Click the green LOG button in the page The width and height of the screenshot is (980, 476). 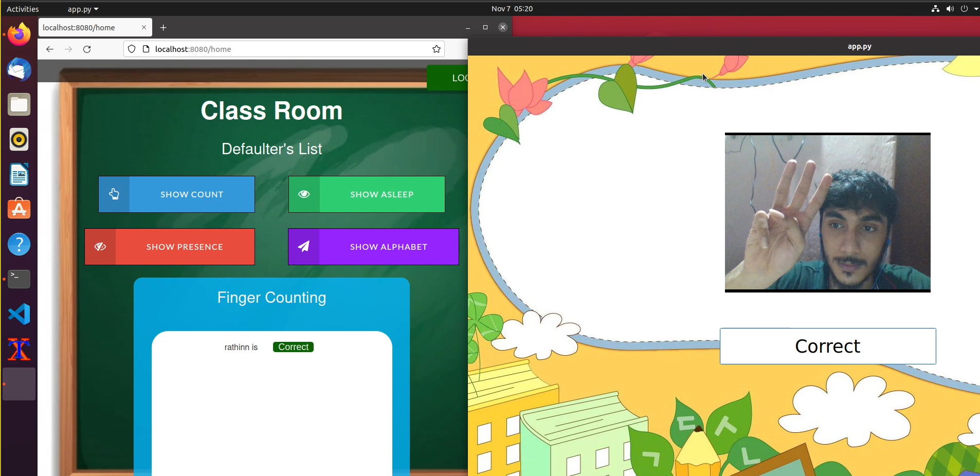pyautogui.click(x=447, y=78)
